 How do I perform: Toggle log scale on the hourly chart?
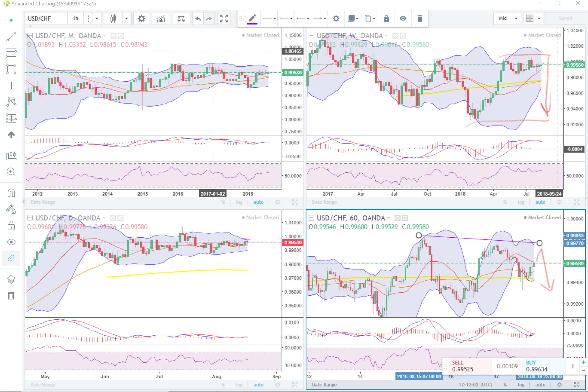[x=521, y=385]
